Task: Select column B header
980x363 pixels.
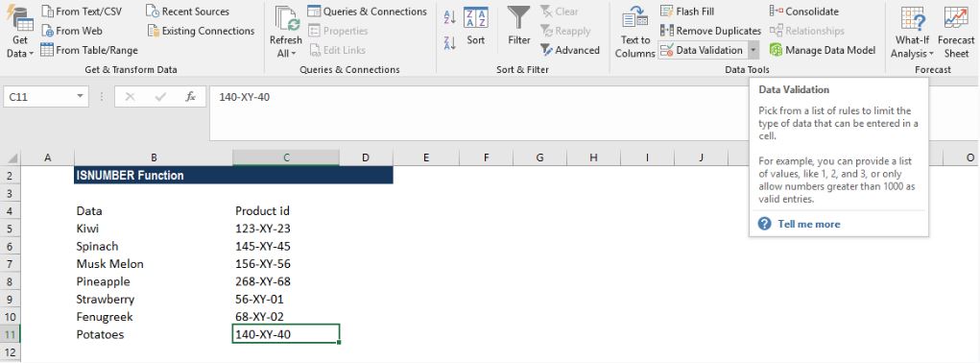Action: coord(154,158)
